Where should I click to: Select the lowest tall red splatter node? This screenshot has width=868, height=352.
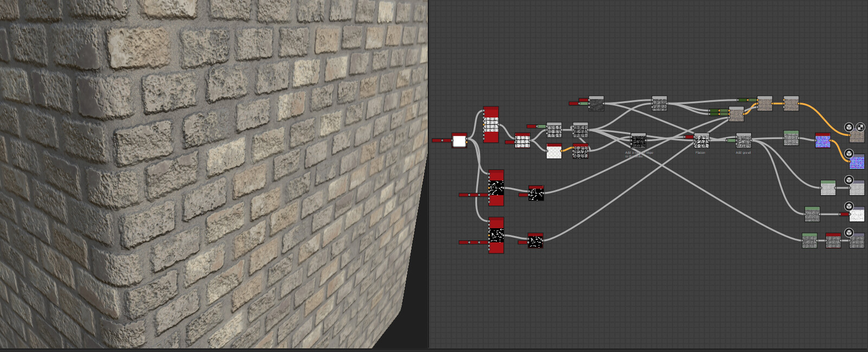[x=496, y=235]
